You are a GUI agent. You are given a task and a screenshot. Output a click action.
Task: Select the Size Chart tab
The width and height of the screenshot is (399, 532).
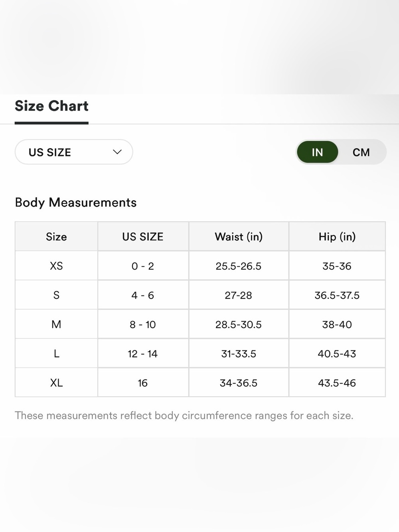pos(51,106)
